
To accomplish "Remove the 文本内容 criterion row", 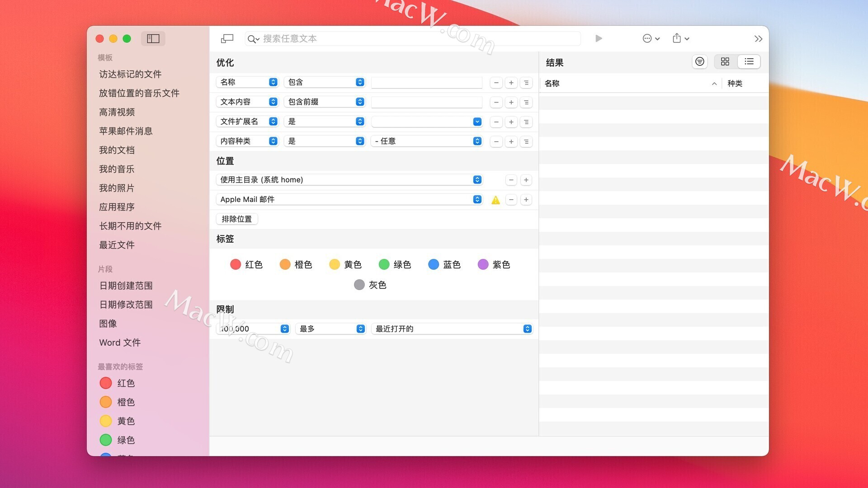I will (496, 102).
